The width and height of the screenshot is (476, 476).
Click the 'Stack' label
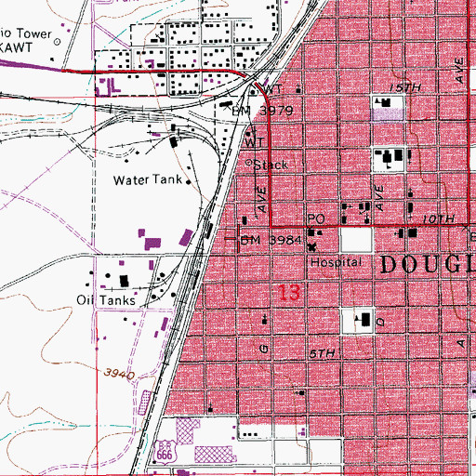coord(271,165)
